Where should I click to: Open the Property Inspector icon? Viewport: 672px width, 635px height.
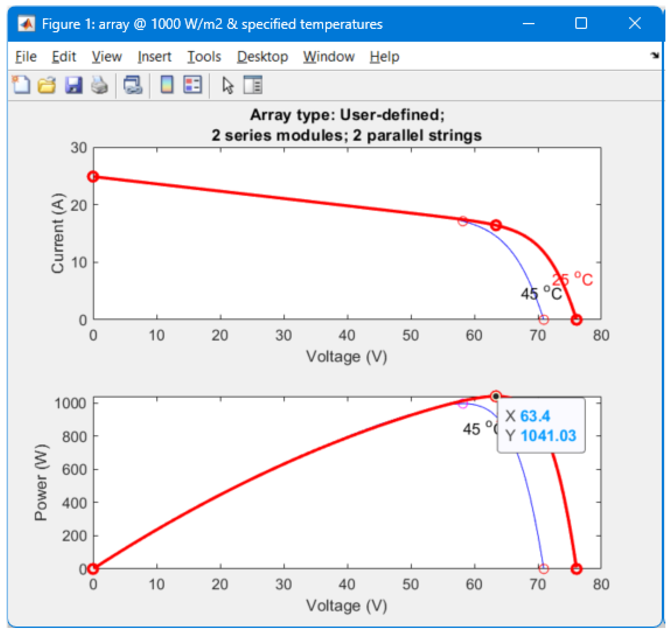pos(253,85)
